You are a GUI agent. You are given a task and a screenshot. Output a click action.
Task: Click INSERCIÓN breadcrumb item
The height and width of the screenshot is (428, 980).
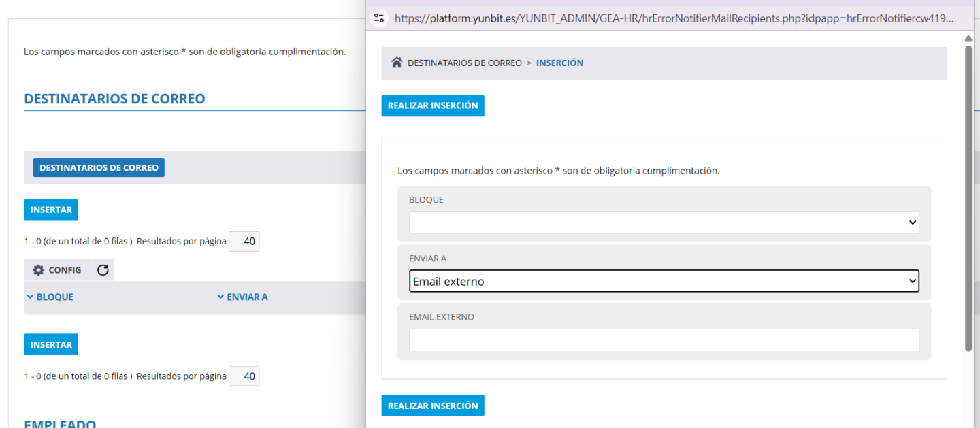560,63
